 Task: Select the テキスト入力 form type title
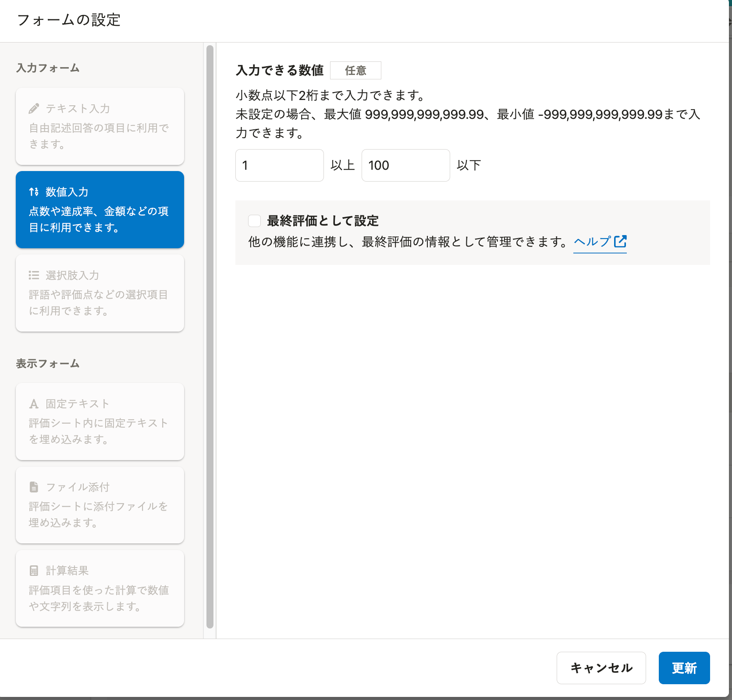click(x=78, y=108)
